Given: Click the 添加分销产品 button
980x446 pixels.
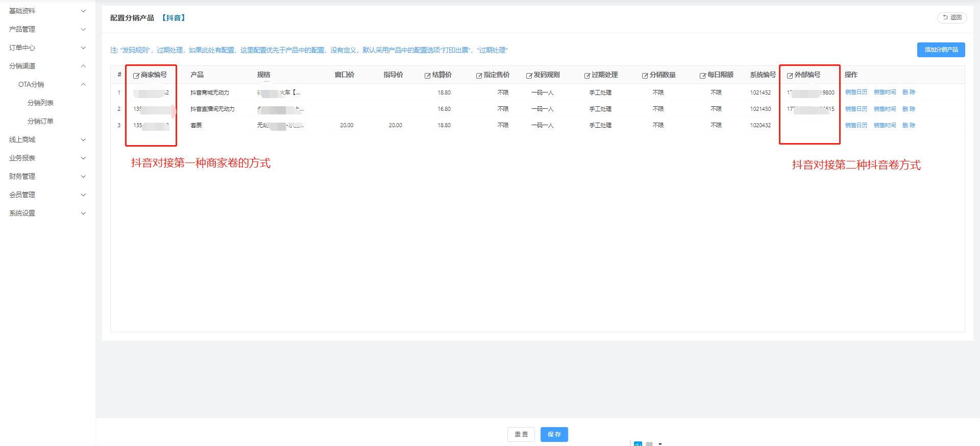Looking at the screenshot, I should coord(941,50).
